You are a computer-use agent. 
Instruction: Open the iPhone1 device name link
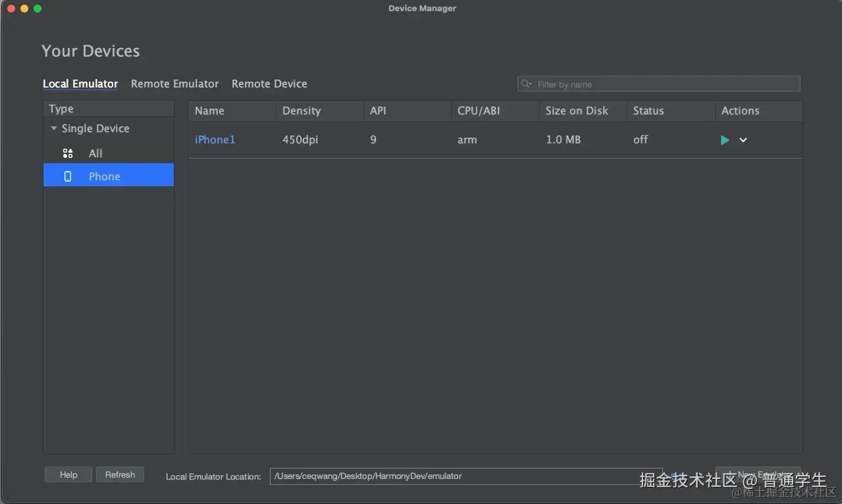(x=215, y=139)
